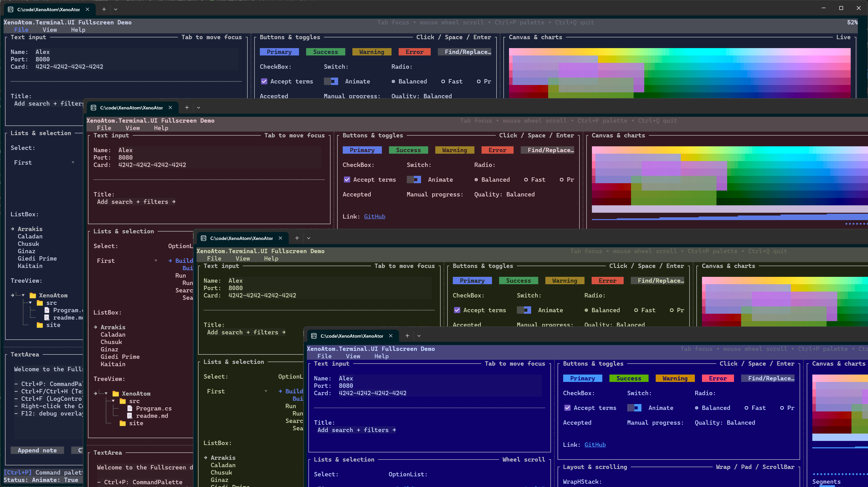
Task: Open new tab plus icon in red window
Action: (187, 108)
